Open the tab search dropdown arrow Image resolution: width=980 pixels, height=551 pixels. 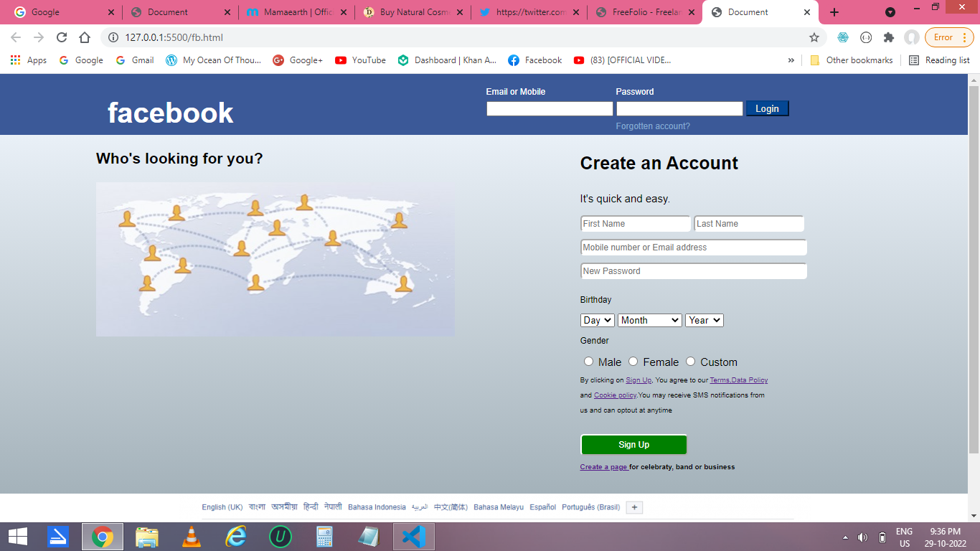coord(890,12)
